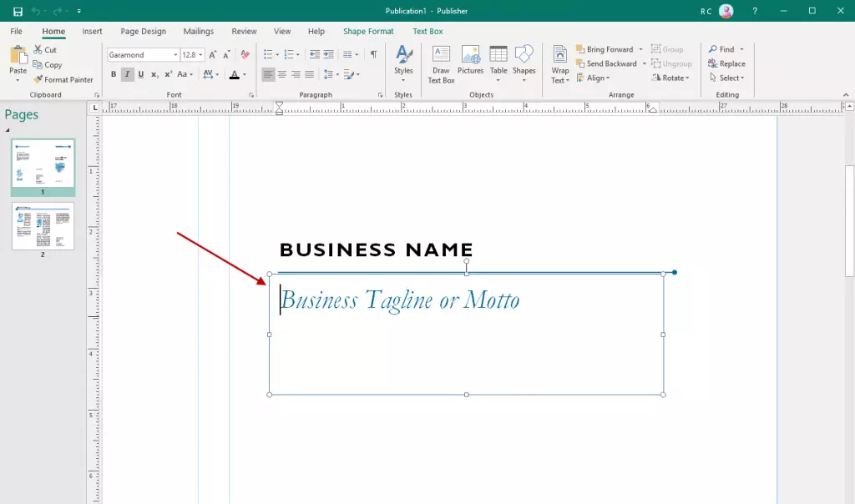Switch to the Mailings tab

click(199, 31)
